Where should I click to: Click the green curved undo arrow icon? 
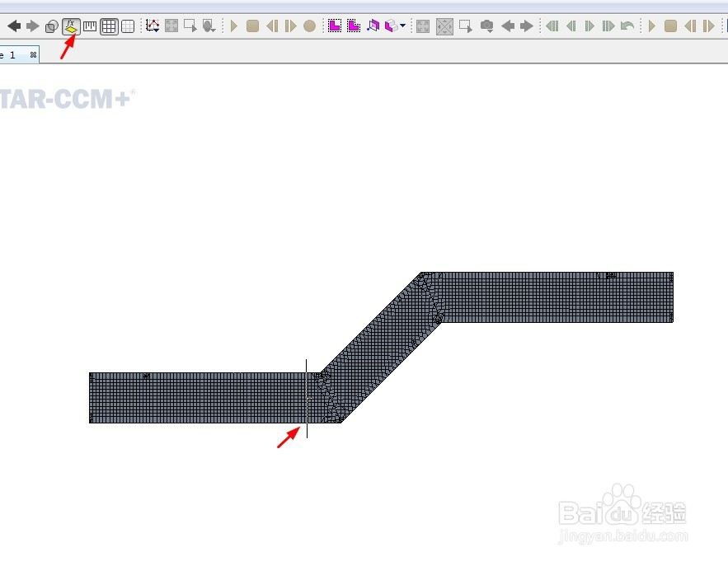pyautogui.click(x=627, y=26)
